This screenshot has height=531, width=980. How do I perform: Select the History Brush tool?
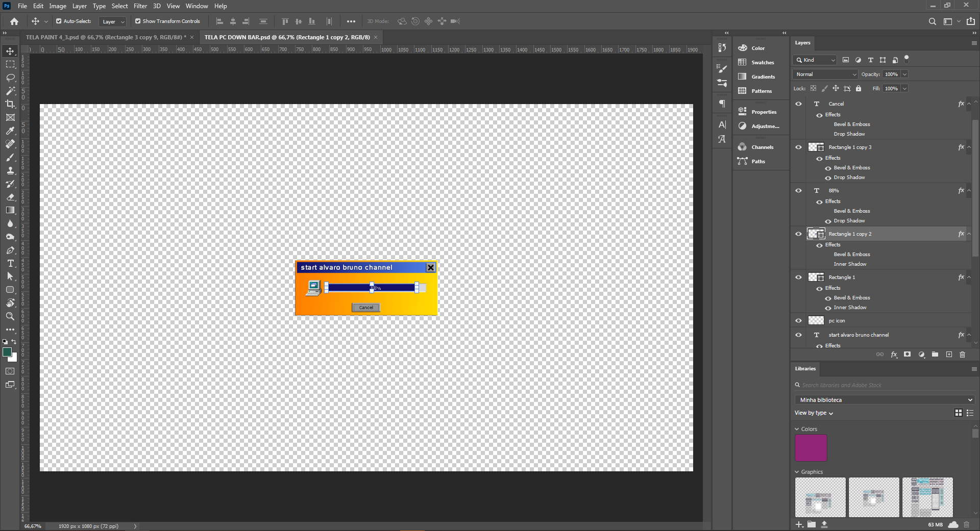pos(10,184)
